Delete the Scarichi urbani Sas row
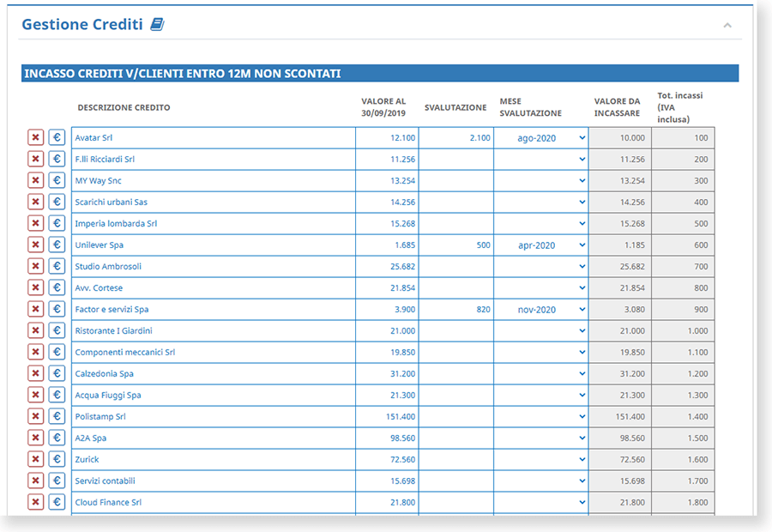 pos(35,202)
